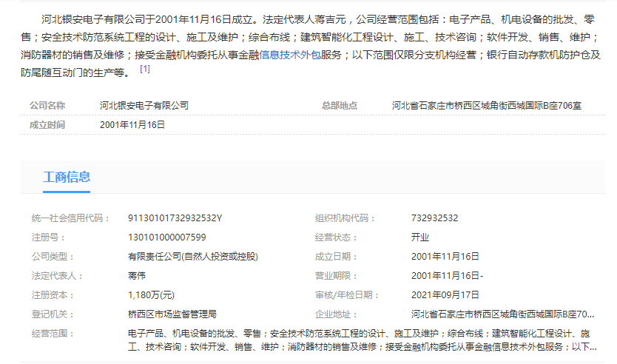Click the [1] reference citation superscript

click(x=145, y=70)
